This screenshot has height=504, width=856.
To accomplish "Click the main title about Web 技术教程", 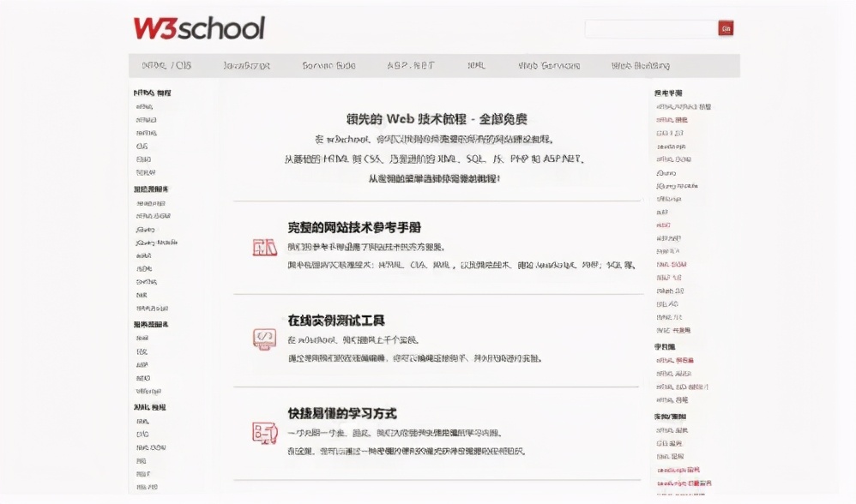I will pos(437,119).
